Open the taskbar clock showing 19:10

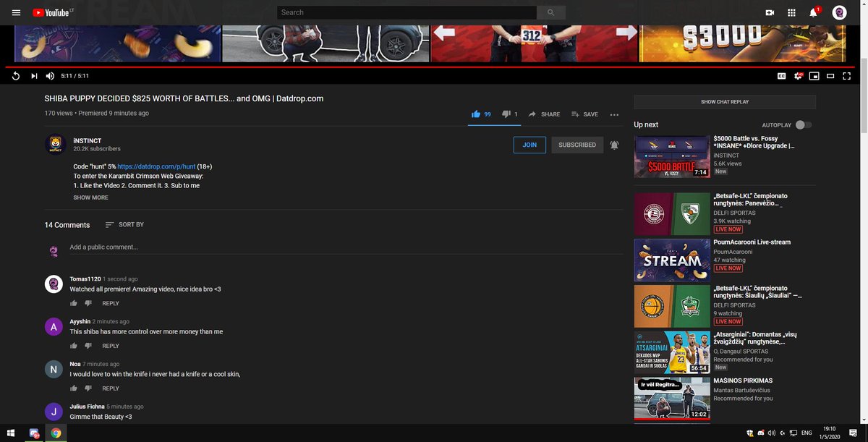pos(829,433)
